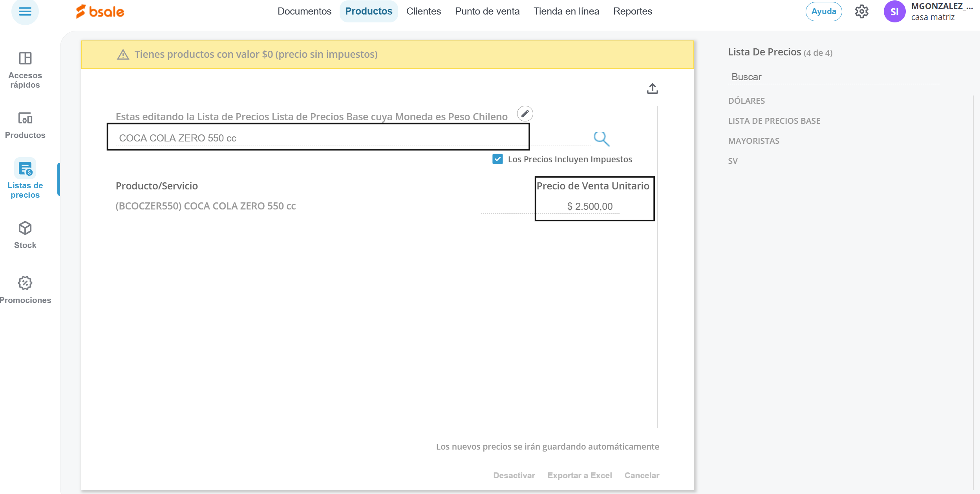The width and height of the screenshot is (980, 494).
Task: Click the bsale logo
Action: 101,11
